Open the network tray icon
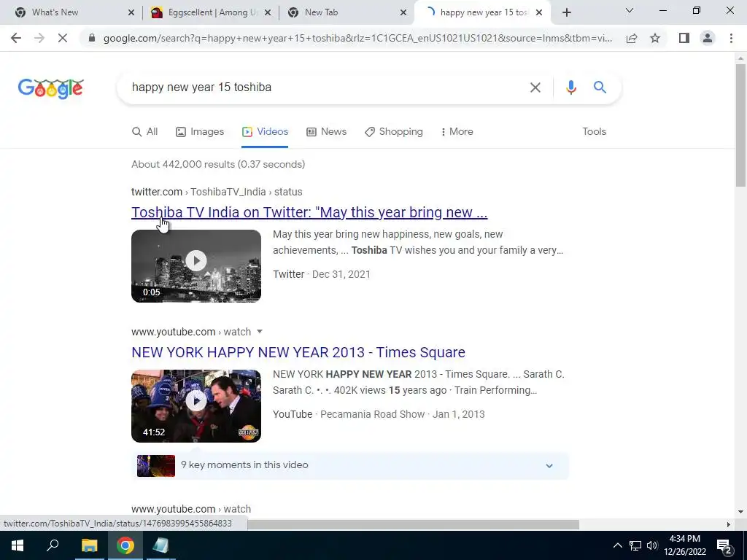This screenshot has width=747, height=560. click(x=635, y=545)
